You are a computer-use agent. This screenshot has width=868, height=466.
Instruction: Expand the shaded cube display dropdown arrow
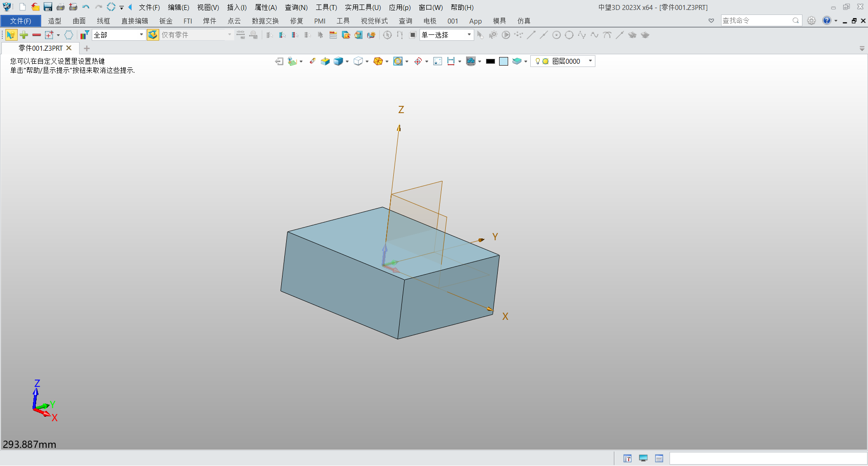347,62
